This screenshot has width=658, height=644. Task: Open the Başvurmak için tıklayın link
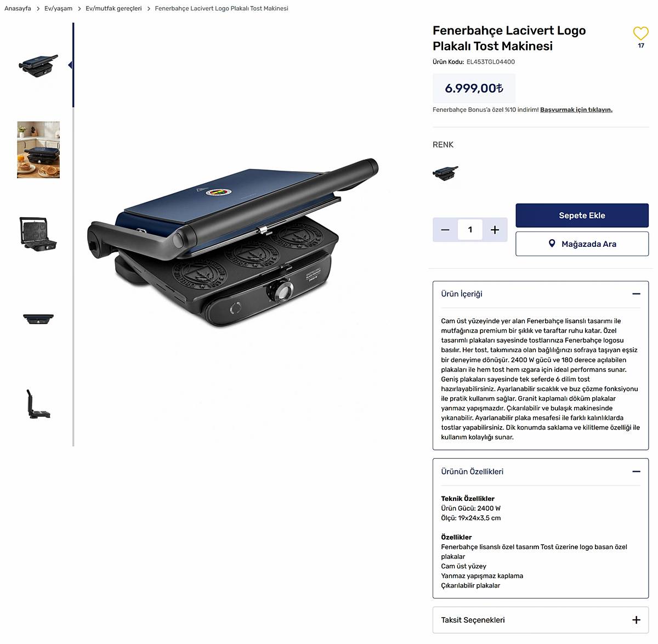(576, 110)
